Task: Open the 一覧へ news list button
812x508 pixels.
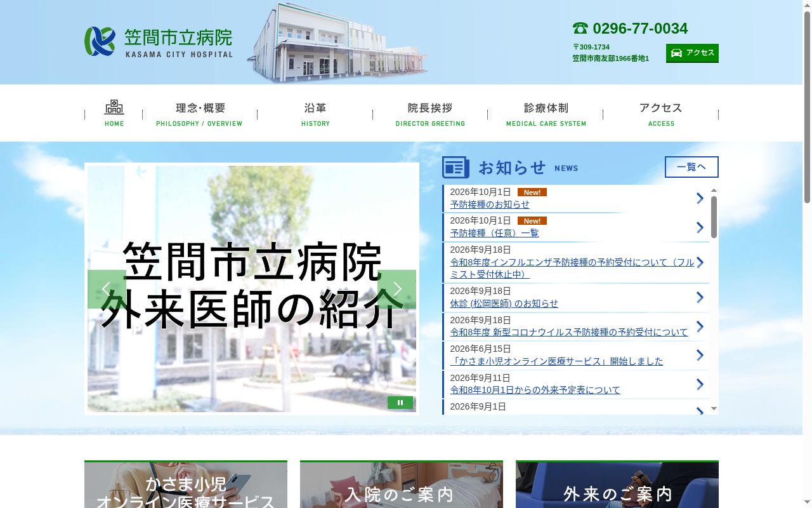Action: [x=691, y=167]
